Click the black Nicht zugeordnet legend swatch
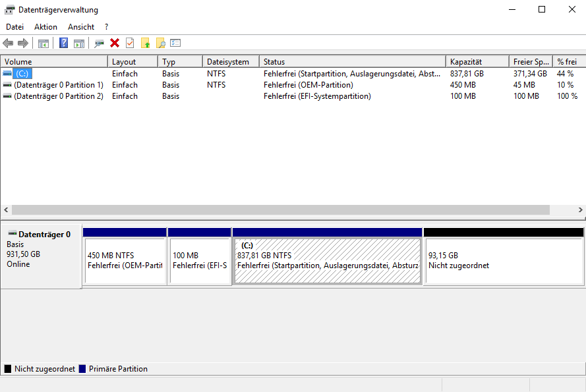The image size is (586, 392). 8,369
